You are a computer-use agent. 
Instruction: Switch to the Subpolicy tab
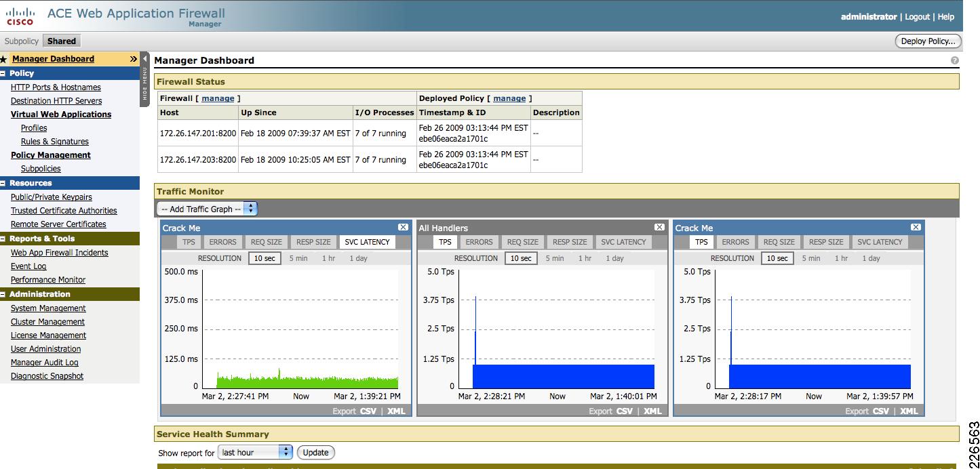pos(21,41)
